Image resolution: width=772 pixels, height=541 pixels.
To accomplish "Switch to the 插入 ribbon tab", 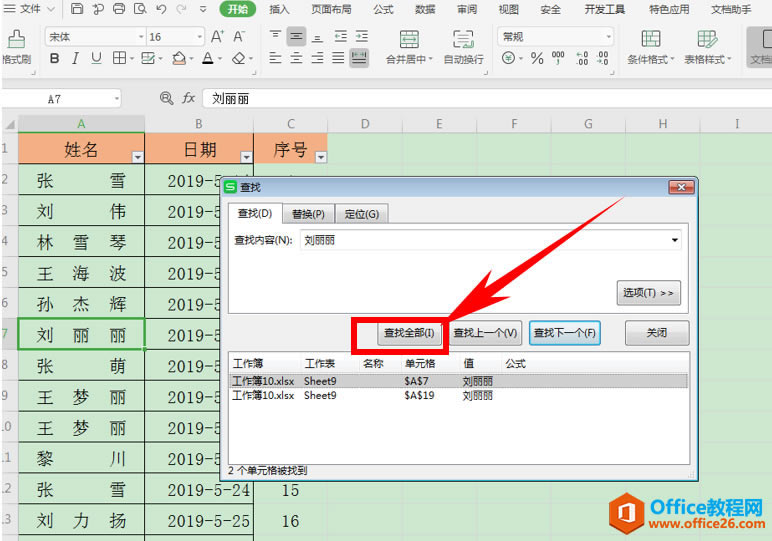I will point(279,9).
